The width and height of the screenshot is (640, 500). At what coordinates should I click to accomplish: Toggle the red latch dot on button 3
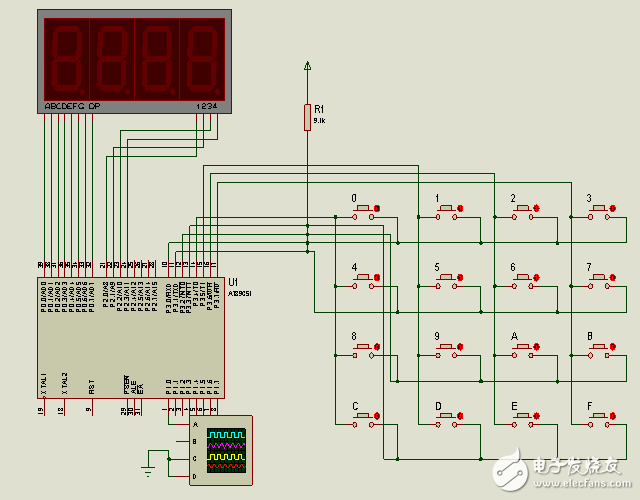tap(612, 208)
